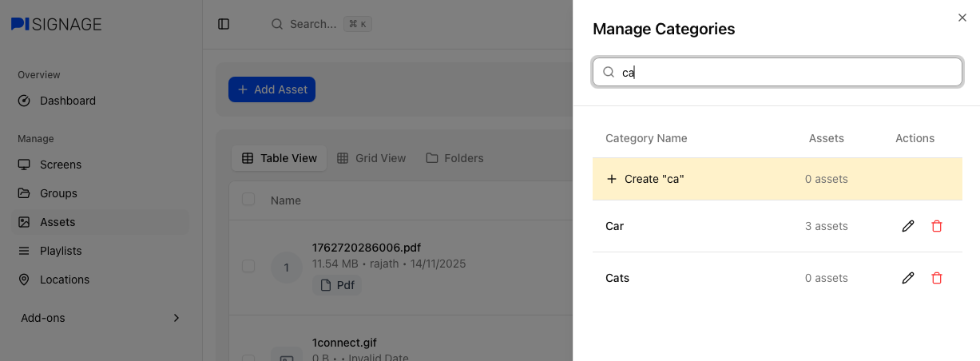This screenshot has height=361, width=980.
Task: Click the Add Asset button
Action: pyautogui.click(x=272, y=89)
